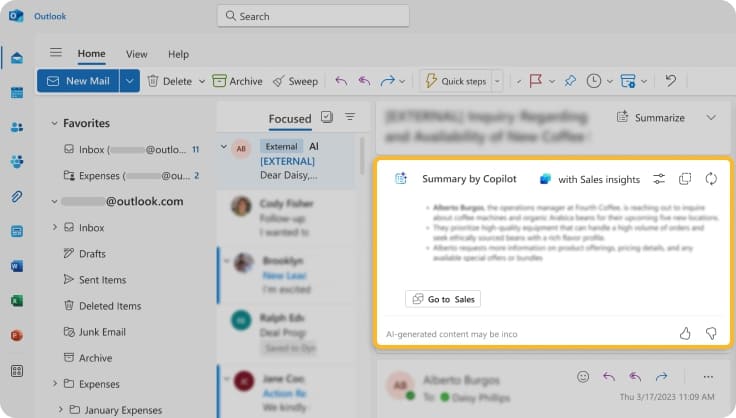Collapse the @outlook.com account tree
736x418 pixels.
point(54,202)
